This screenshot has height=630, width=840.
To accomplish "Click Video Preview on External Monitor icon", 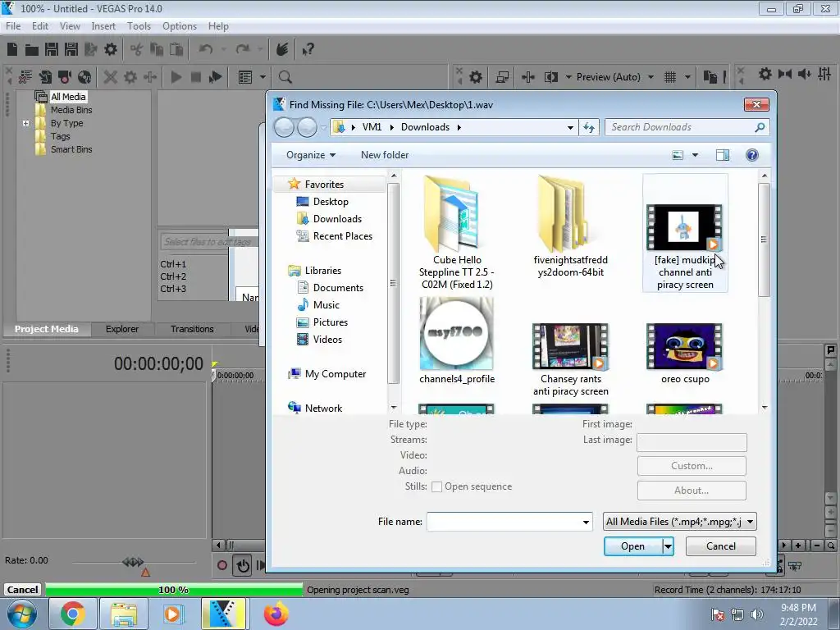I will point(502,77).
